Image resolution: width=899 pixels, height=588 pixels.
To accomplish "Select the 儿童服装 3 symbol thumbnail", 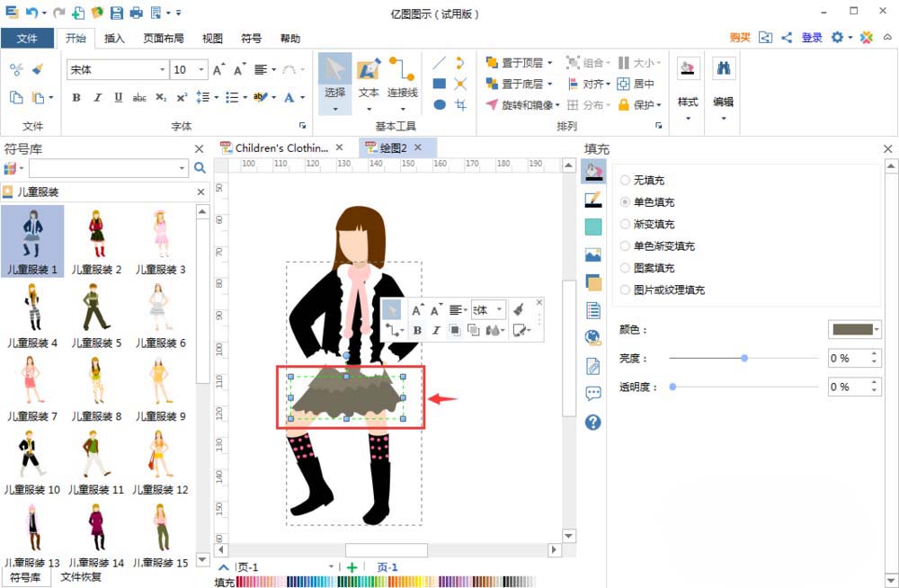I will [x=159, y=234].
